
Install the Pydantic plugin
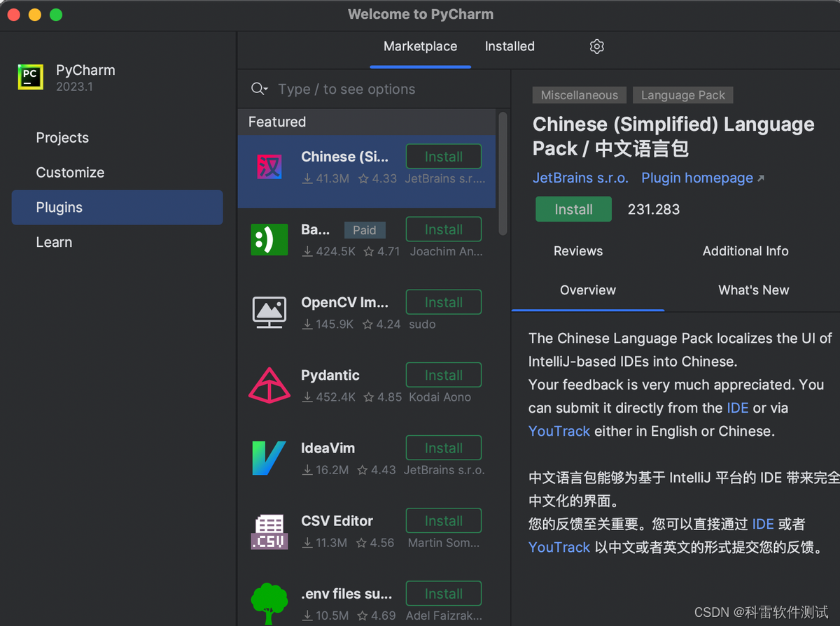tap(444, 375)
